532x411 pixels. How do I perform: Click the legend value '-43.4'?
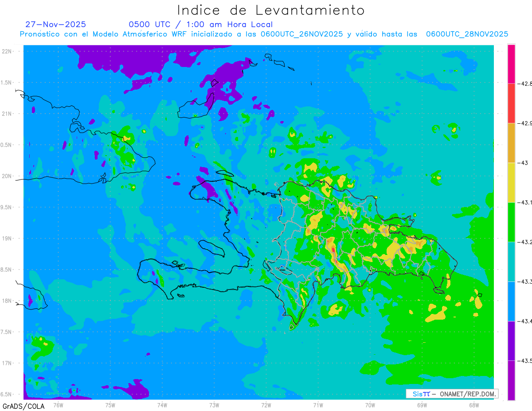pos(524,321)
